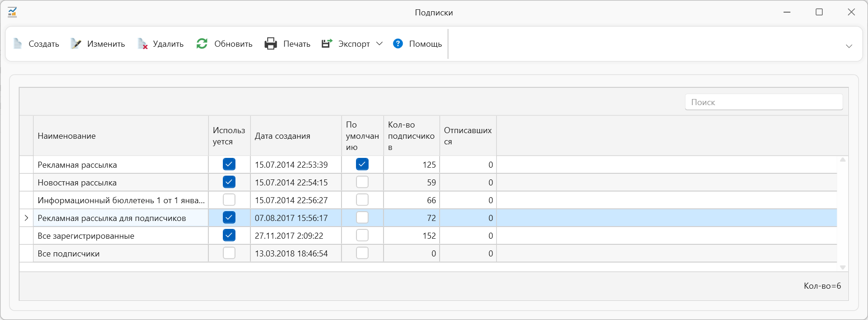The width and height of the screenshot is (868, 320).
Task: Select the Рекламная рассылка row name
Action: [x=77, y=165]
